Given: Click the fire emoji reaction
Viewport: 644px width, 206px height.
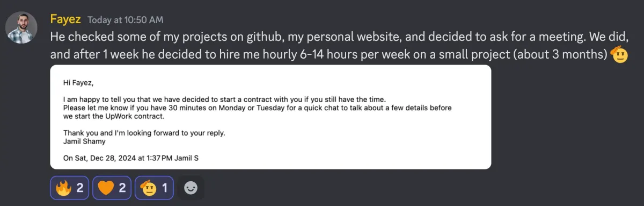Looking at the screenshot, I should 70,188.
